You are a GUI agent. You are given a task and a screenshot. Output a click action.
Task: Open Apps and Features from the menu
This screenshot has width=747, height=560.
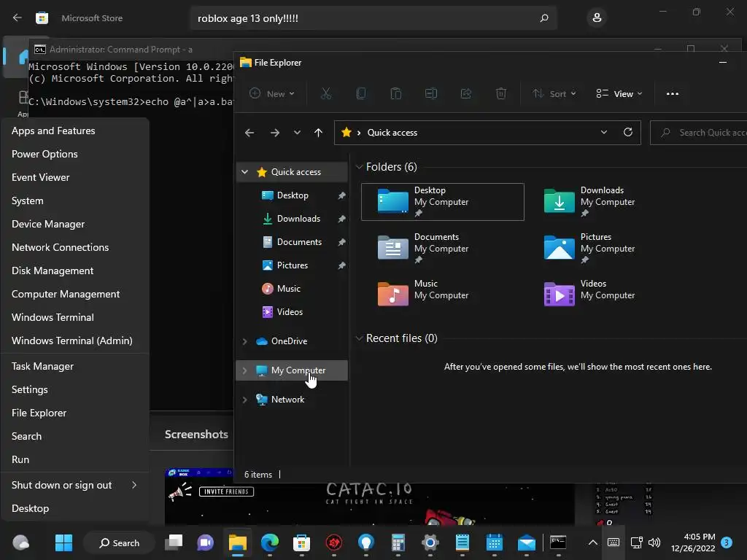point(75,131)
